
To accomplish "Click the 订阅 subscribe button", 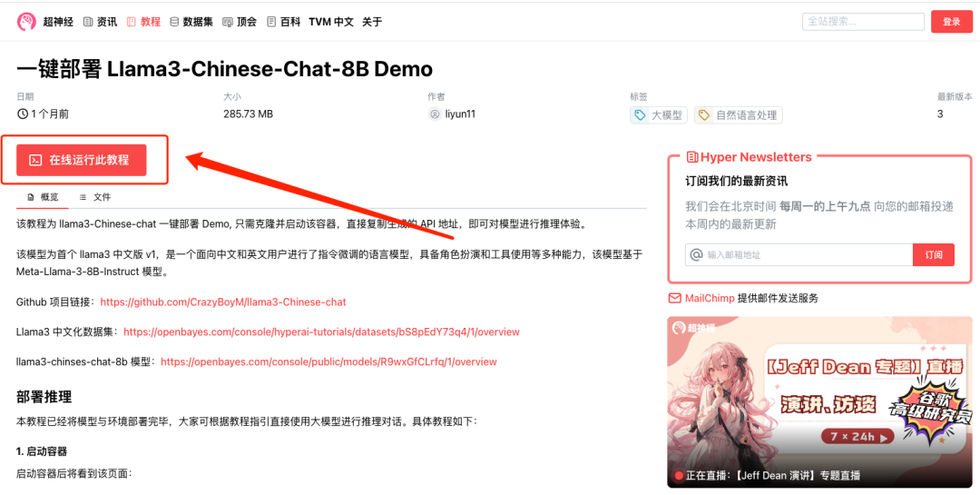I will pos(934,254).
